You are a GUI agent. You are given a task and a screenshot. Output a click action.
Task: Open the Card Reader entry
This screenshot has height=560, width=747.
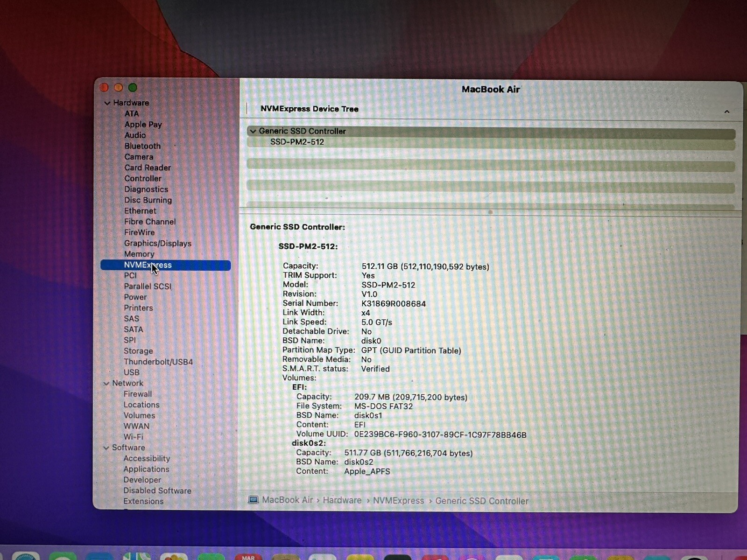[148, 168]
